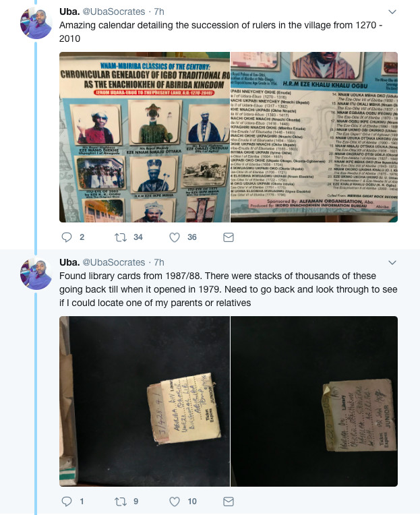The width and height of the screenshot is (420, 515).
Task: View the H.R.M Eze Khalu Ogbu photo
Action: point(314,137)
